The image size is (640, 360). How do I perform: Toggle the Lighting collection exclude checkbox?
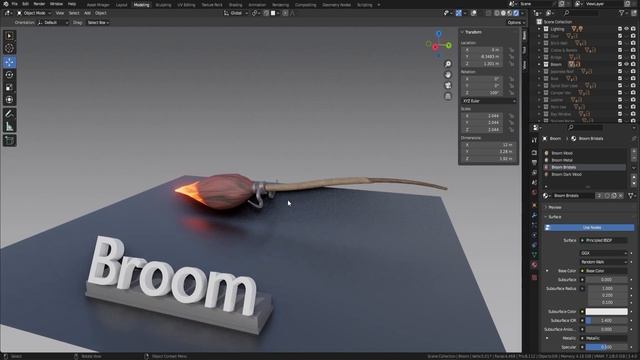(620, 29)
